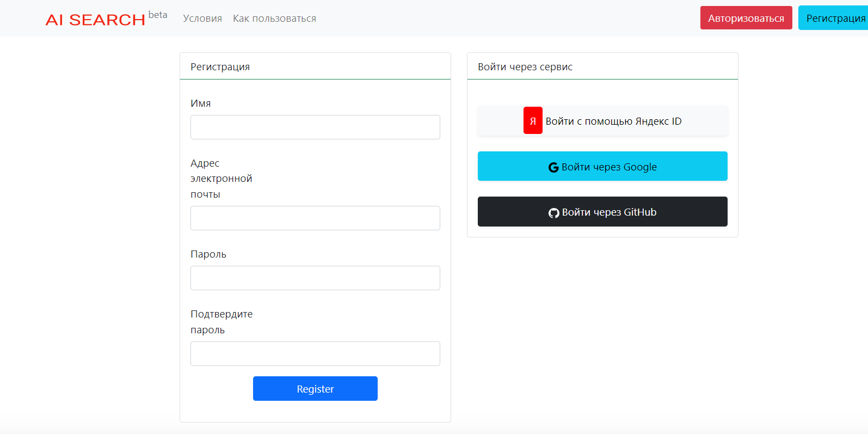This screenshot has height=434, width=868.
Task: Open the Условия page link
Action: (202, 19)
